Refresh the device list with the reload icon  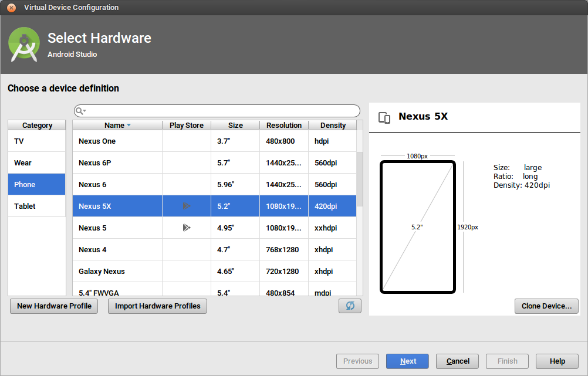pyautogui.click(x=350, y=306)
